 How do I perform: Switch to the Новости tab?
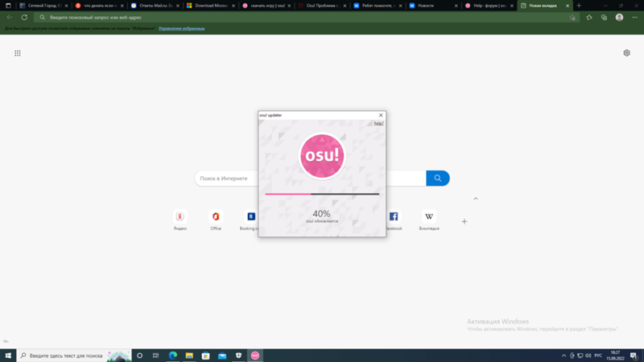(x=431, y=6)
